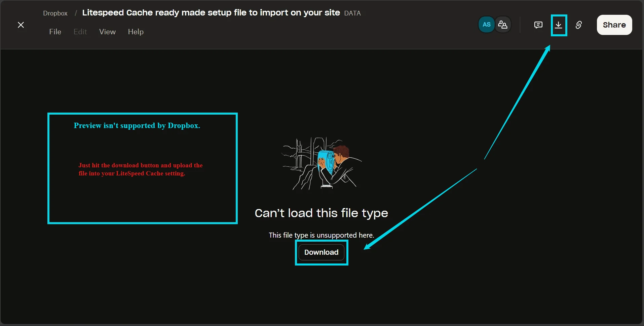This screenshot has height=326, width=644.
Task: Click the DATA file type label
Action: [x=352, y=13]
